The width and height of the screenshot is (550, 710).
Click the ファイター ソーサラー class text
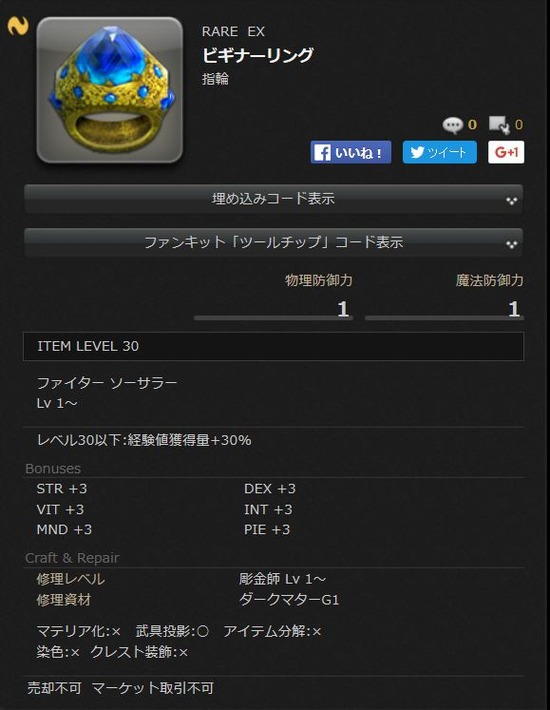[107, 383]
